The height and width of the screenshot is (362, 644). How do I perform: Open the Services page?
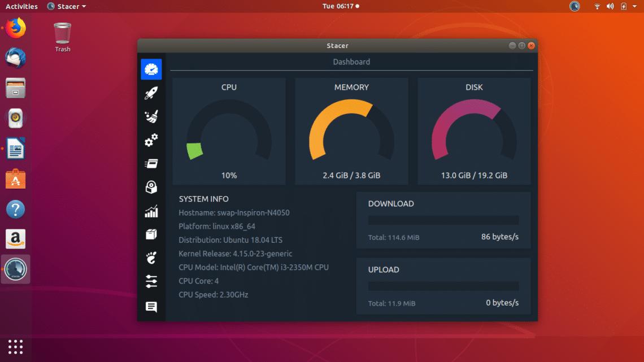click(151, 139)
